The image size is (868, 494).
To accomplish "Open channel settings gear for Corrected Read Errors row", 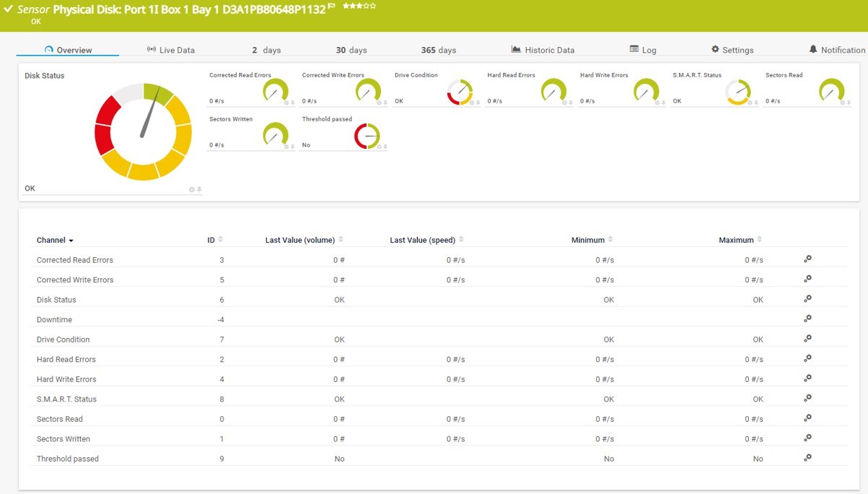I will pyautogui.click(x=807, y=259).
